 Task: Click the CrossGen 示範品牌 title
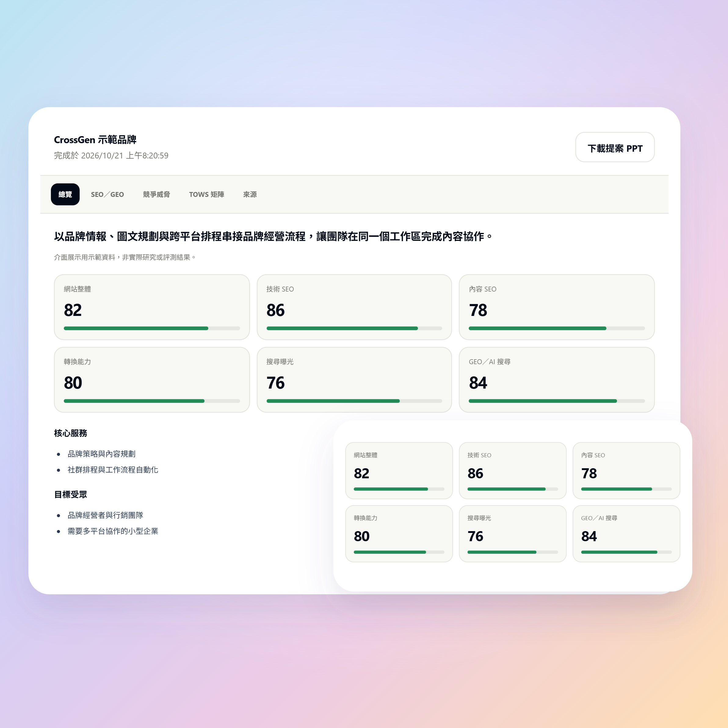tap(95, 140)
